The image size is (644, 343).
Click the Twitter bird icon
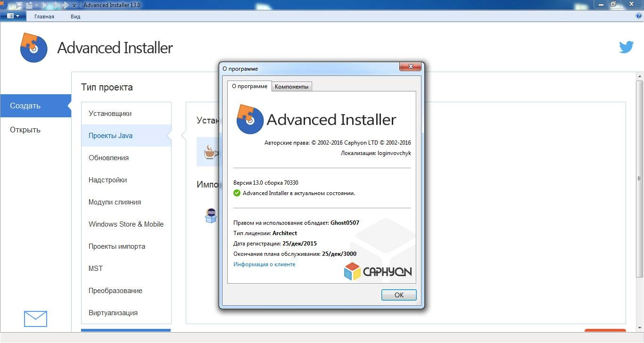(x=626, y=47)
